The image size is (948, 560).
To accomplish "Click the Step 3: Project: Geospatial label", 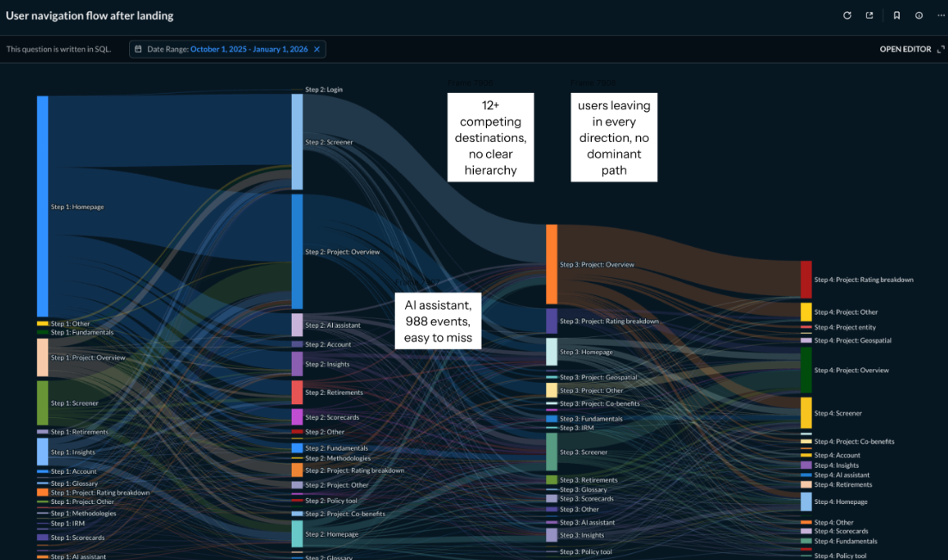I will (x=598, y=377).
